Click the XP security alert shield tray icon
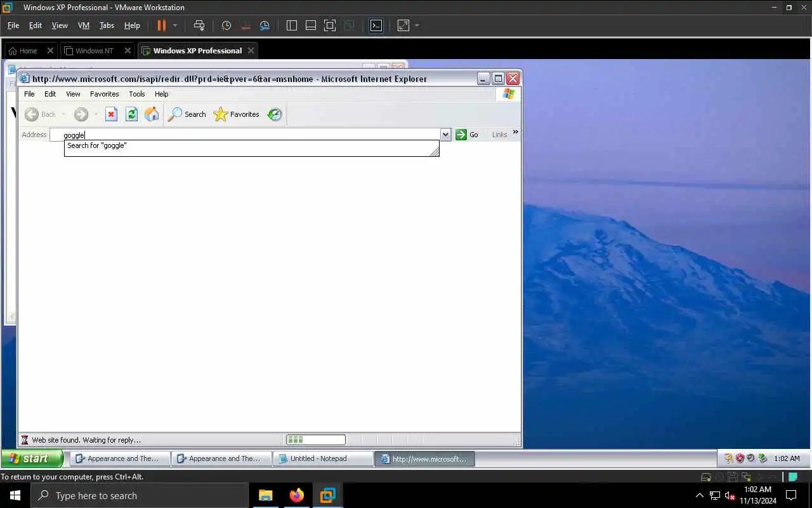This screenshot has height=508, width=812. [x=740, y=458]
